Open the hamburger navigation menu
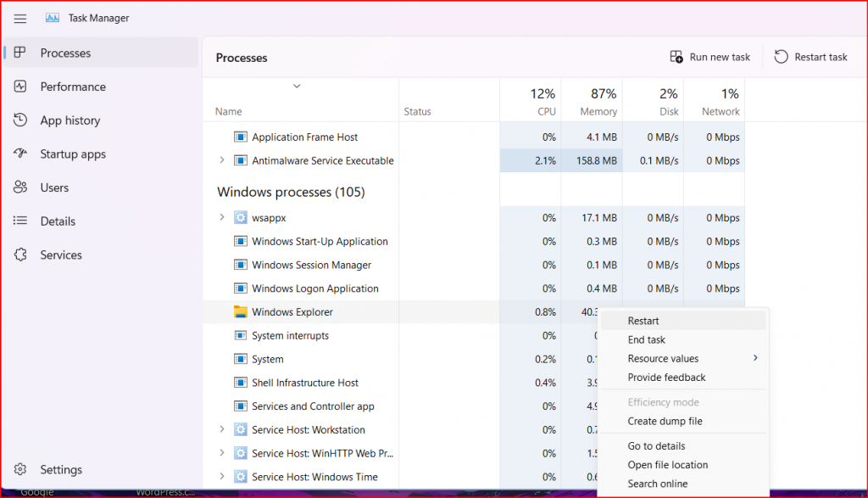 tap(20, 19)
